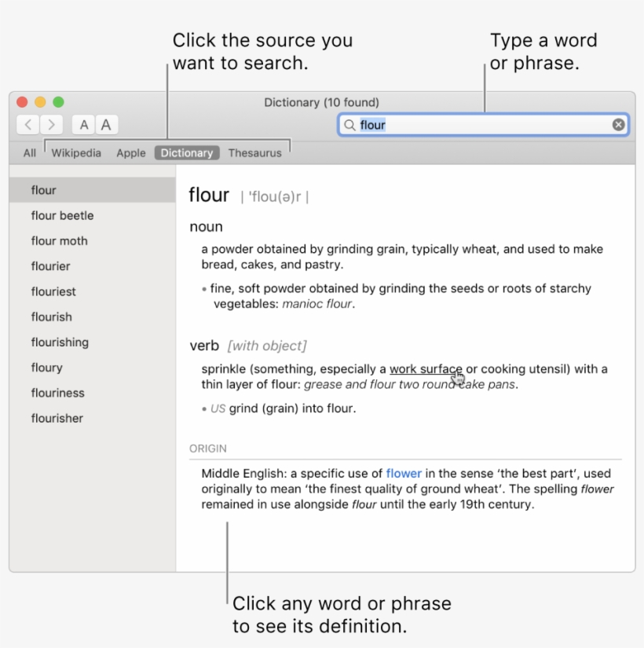Open the definition of flower
The width and height of the screenshot is (644, 648).
pos(404,473)
